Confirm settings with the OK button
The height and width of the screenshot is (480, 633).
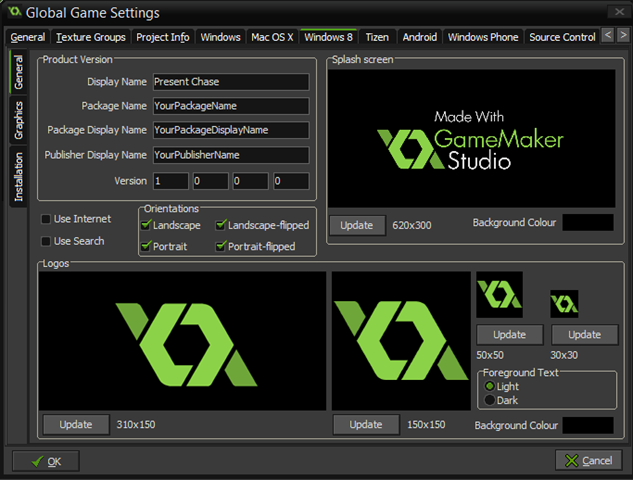click(x=46, y=461)
